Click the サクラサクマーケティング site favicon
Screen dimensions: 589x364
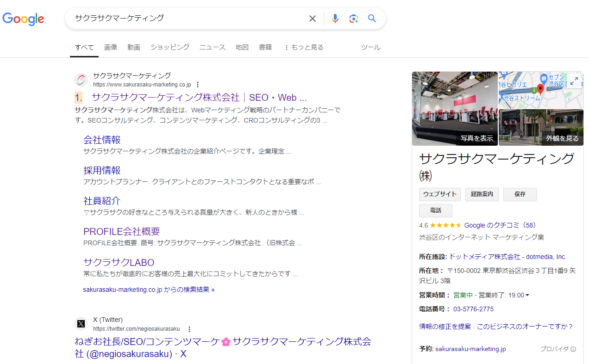(81, 80)
